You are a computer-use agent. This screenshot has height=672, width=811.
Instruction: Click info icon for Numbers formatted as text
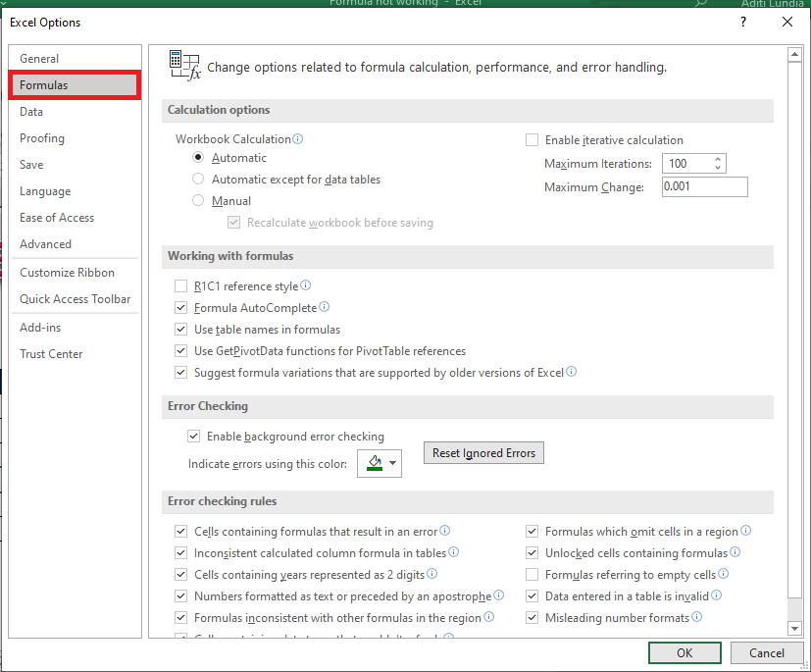point(498,594)
